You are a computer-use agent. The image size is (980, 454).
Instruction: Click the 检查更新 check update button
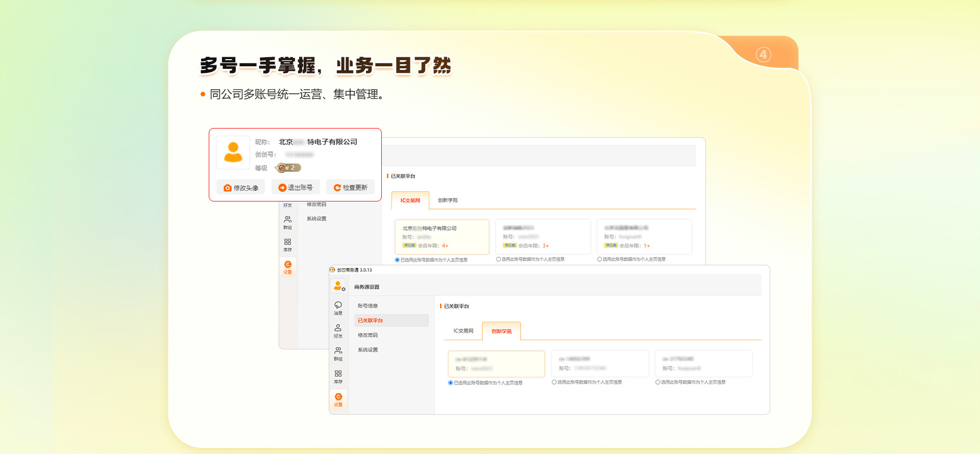click(350, 188)
